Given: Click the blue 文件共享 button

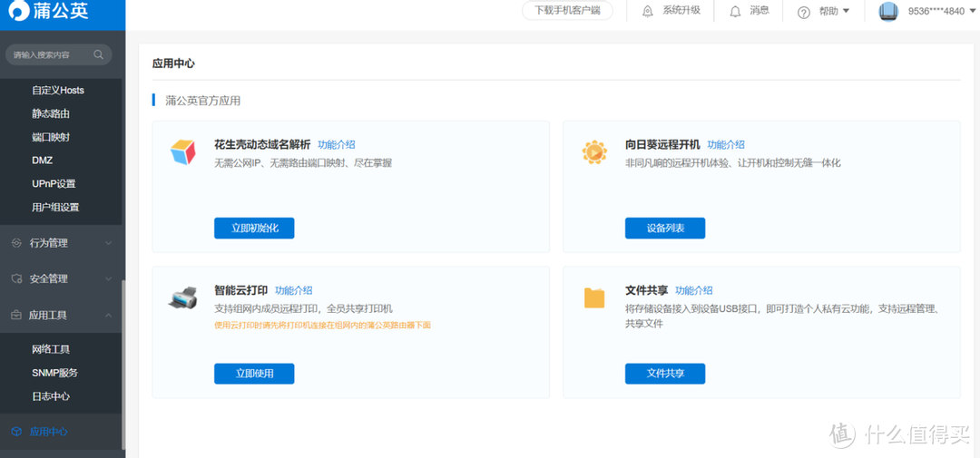Looking at the screenshot, I should pyautogui.click(x=665, y=374).
